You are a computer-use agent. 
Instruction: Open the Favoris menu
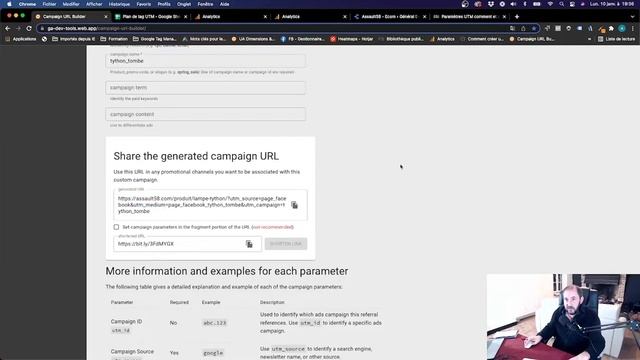[x=144, y=4]
